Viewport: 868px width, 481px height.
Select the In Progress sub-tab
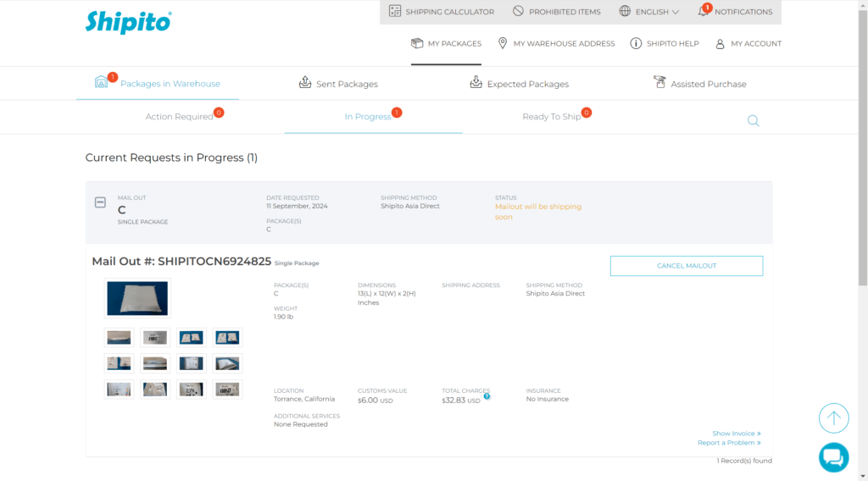point(368,117)
